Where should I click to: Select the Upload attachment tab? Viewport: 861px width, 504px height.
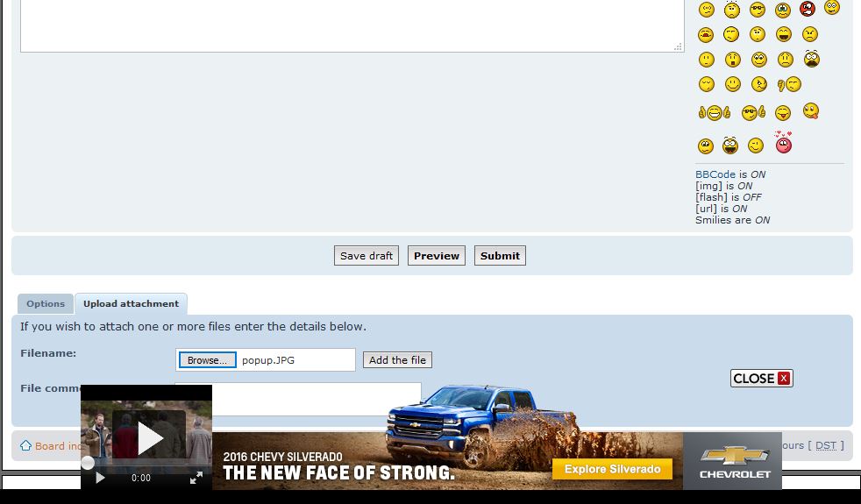pyautogui.click(x=131, y=304)
